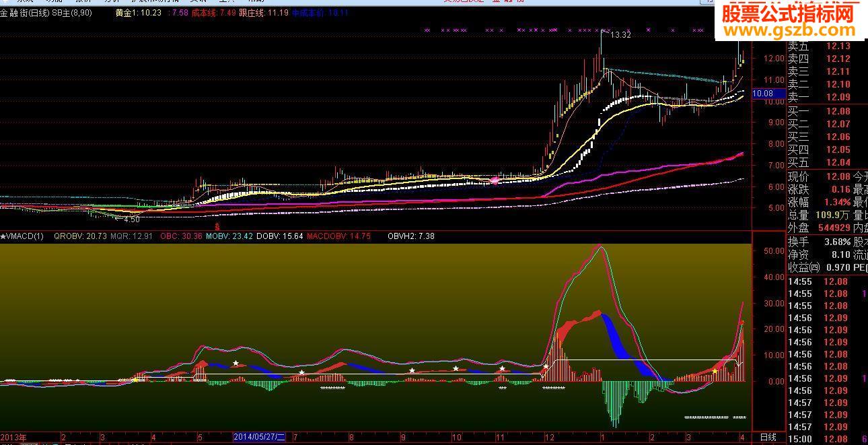Click the 13.32 high price annotation

[620, 35]
